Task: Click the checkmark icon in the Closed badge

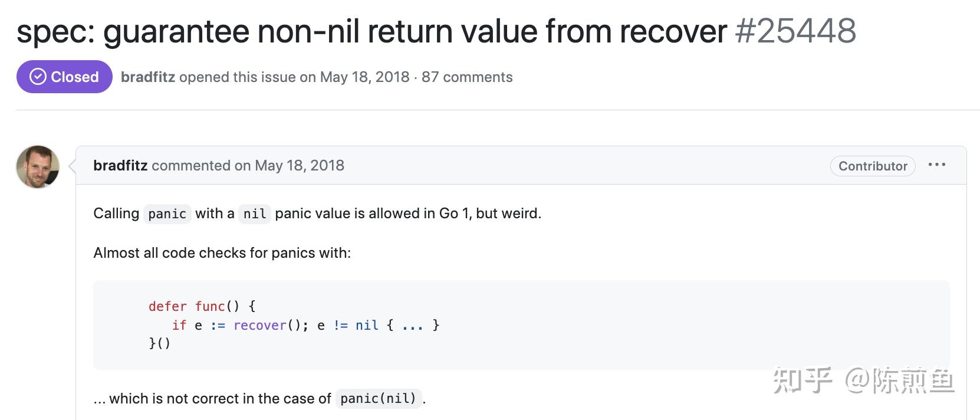Action: [x=38, y=77]
